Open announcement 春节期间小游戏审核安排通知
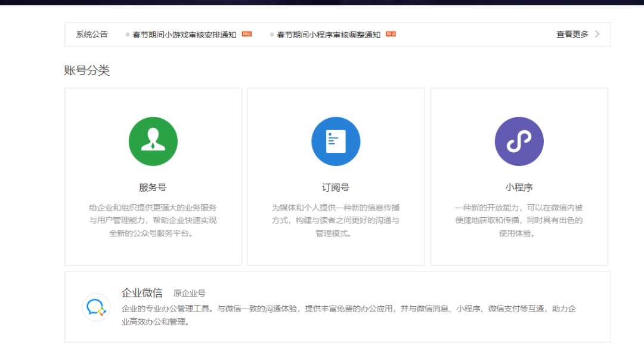This screenshot has height=345, width=644. [184, 35]
